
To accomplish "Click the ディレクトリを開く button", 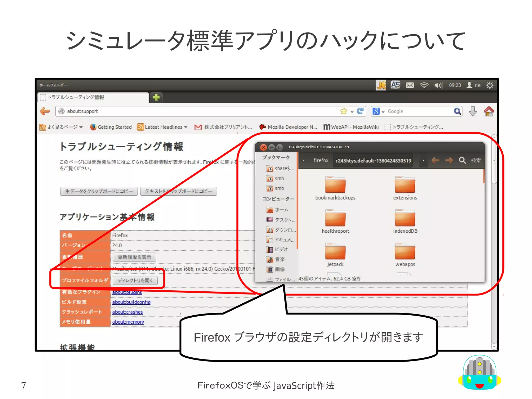I will coord(135,280).
